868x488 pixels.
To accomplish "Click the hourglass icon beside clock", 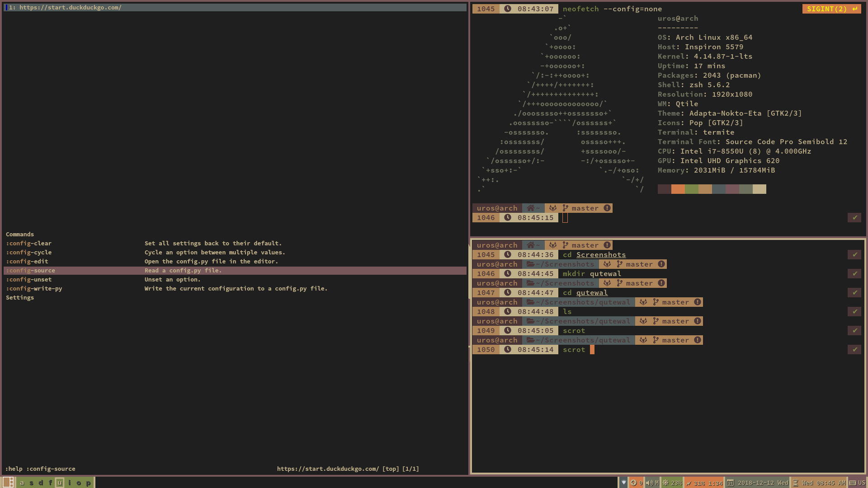I will [x=795, y=483].
